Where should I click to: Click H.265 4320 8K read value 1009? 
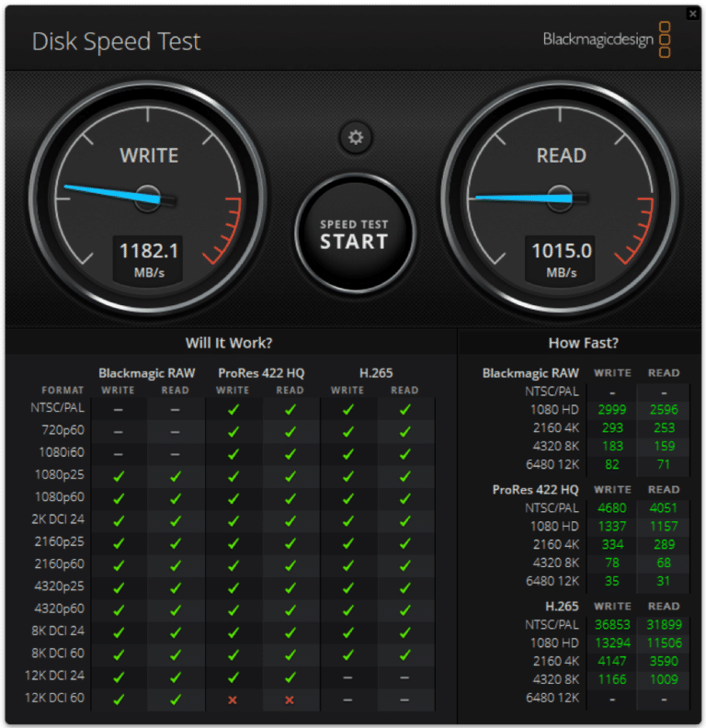(664, 679)
